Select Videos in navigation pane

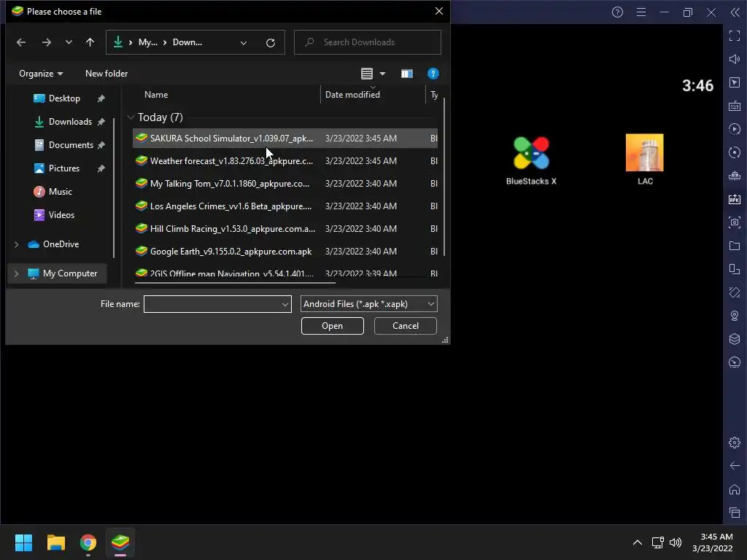(61, 215)
